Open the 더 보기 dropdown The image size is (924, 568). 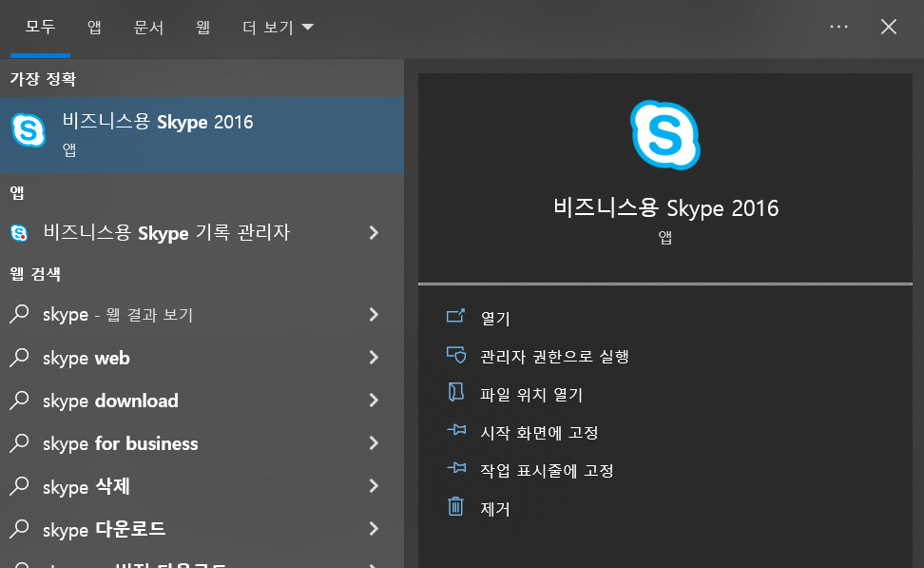pos(278,28)
